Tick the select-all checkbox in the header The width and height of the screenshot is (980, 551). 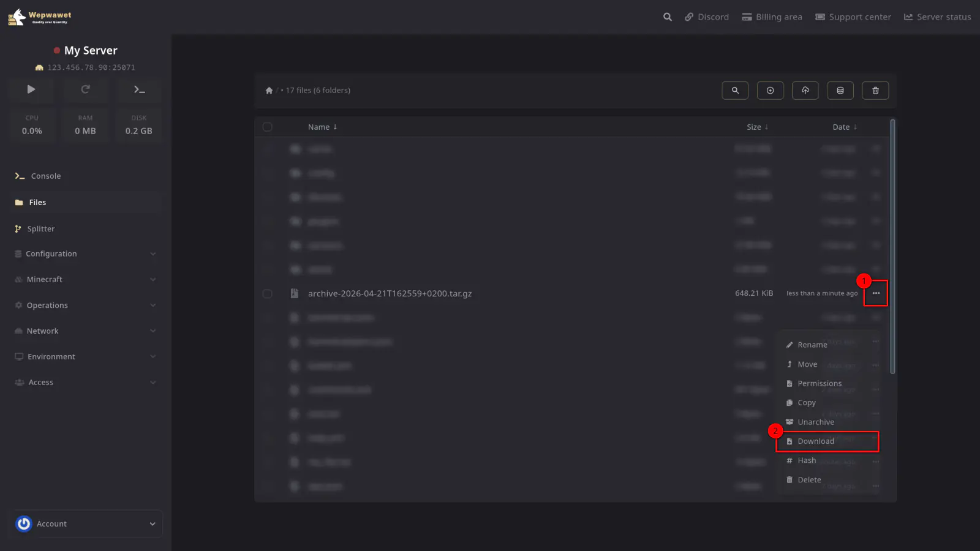coord(268,127)
